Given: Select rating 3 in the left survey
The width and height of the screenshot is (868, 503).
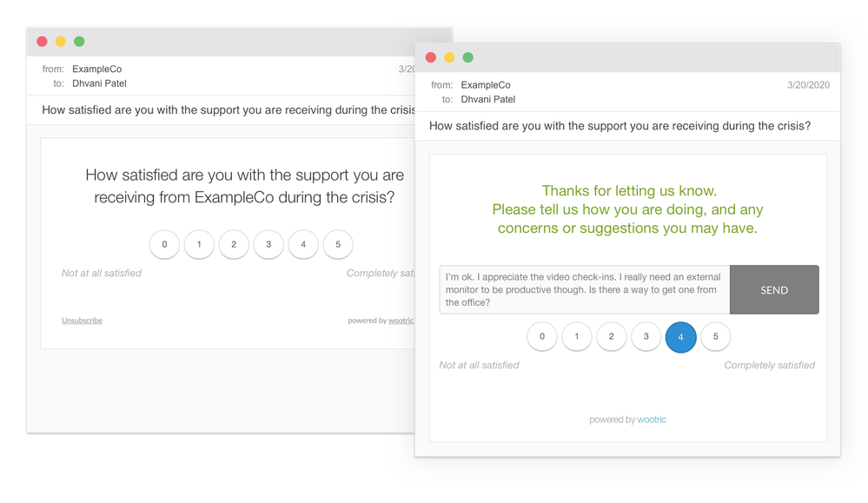Looking at the screenshot, I should click(268, 244).
